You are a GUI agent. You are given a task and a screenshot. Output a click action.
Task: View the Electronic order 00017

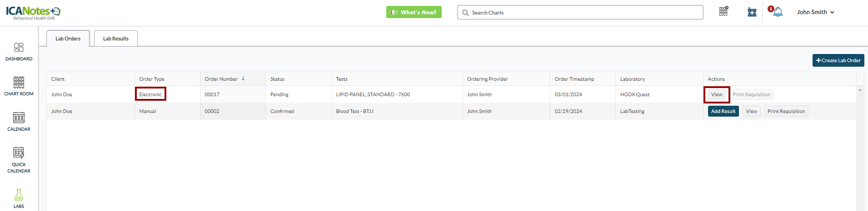point(717,94)
